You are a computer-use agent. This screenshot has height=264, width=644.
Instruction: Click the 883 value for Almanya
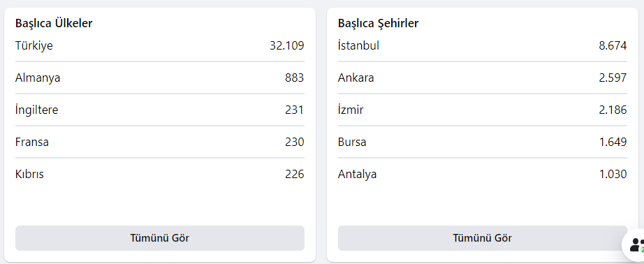(x=295, y=78)
